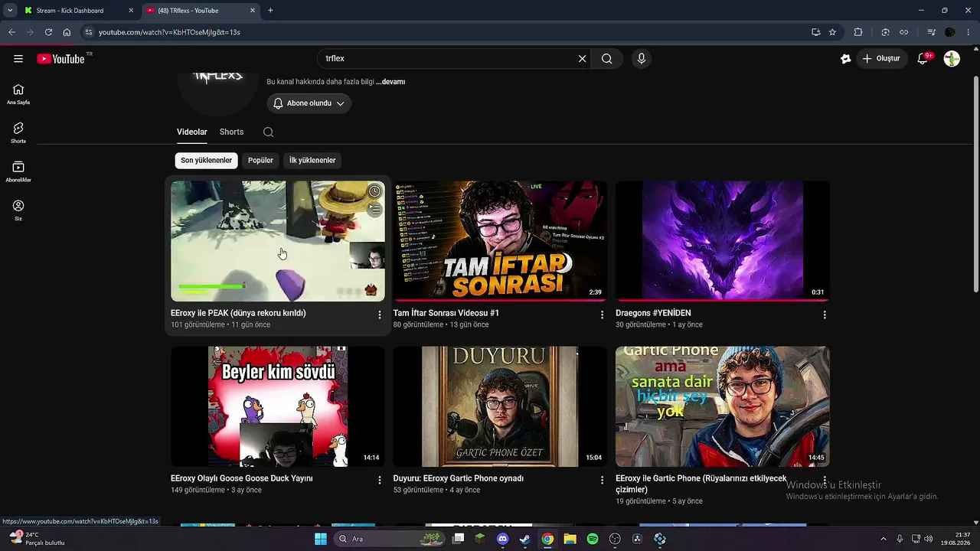Open Spotify from the taskbar

(593, 539)
